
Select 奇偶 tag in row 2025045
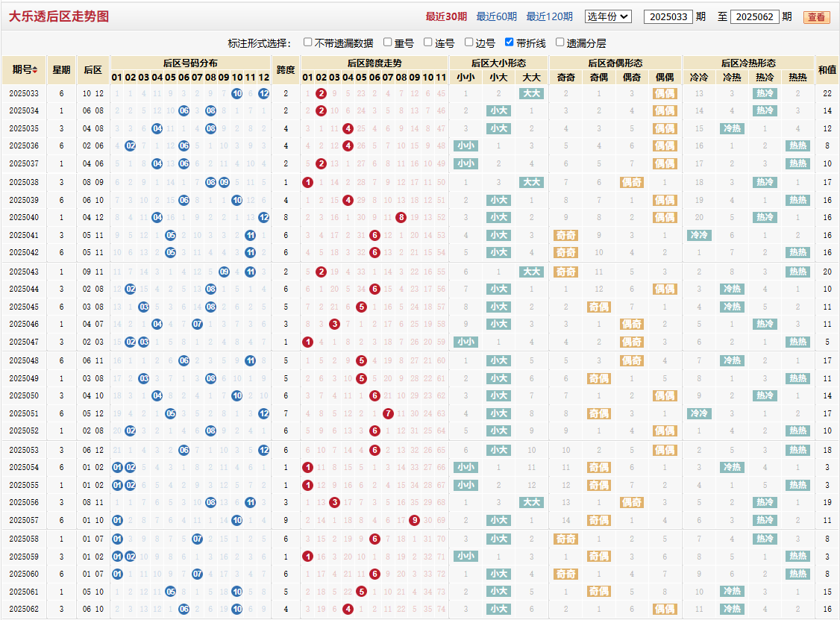click(599, 307)
